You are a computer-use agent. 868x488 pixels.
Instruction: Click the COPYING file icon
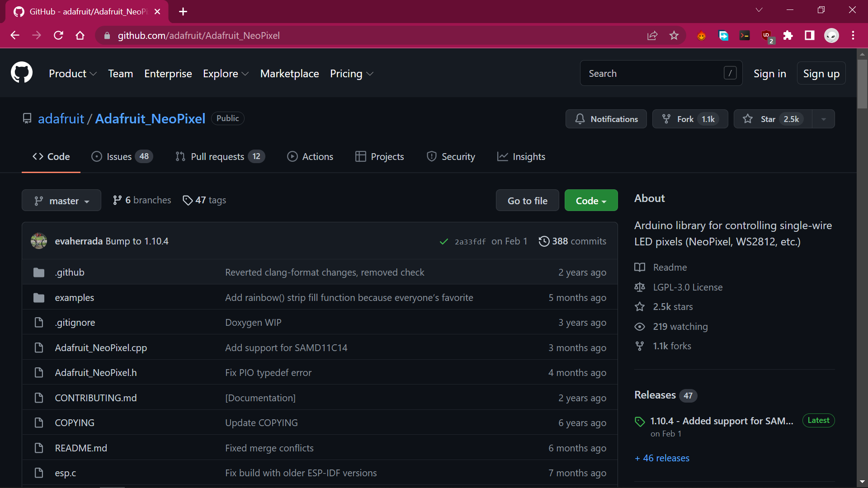tap(39, 423)
